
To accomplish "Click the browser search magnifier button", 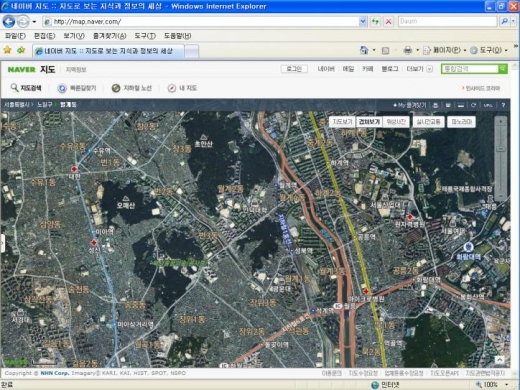I will click(x=504, y=21).
